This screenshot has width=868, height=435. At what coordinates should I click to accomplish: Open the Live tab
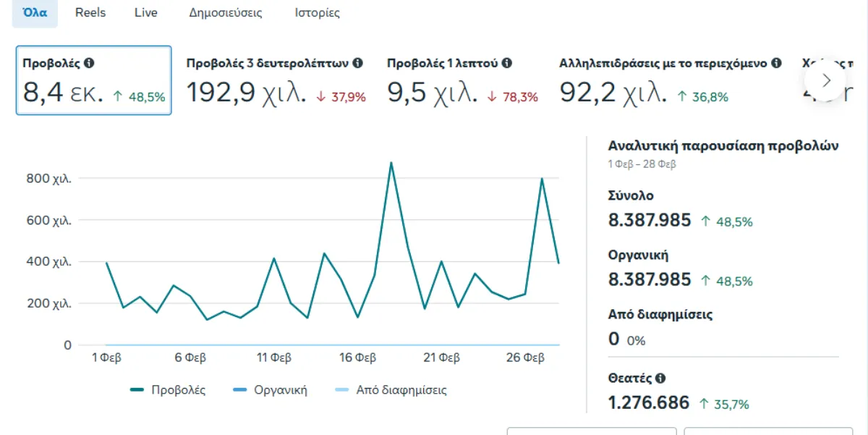pos(145,13)
